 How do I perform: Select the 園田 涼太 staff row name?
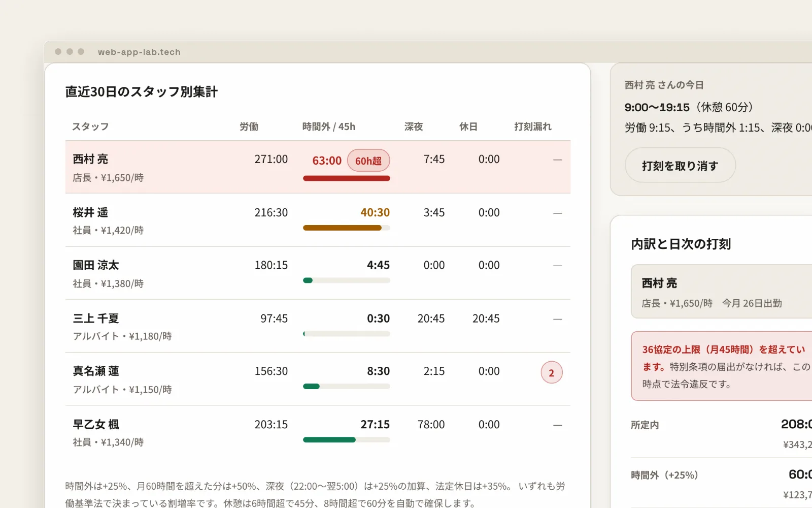click(96, 265)
